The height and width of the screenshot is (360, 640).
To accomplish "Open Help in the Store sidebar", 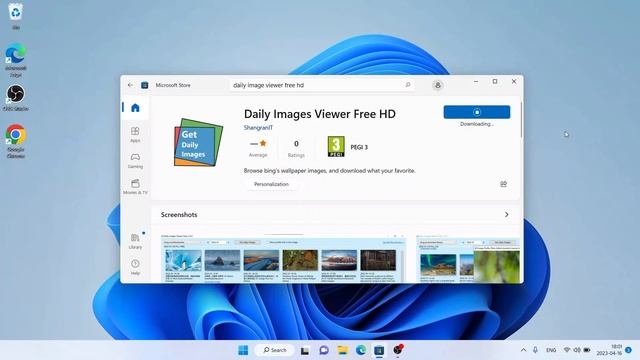I will (135, 267).
